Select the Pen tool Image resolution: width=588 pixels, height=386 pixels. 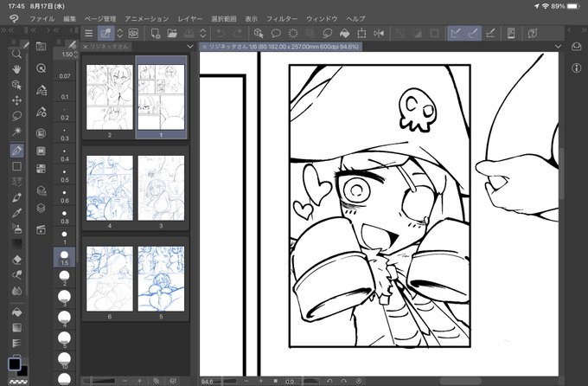point(16,151)
